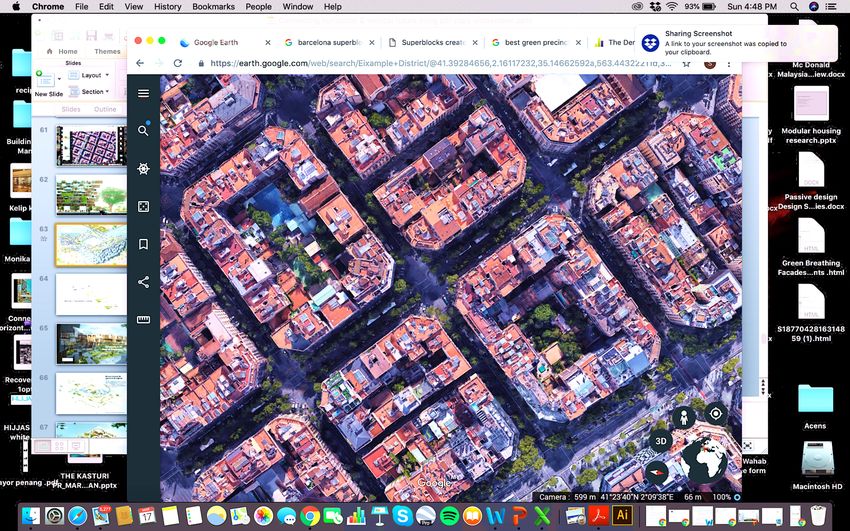Open Trash from the Dock
Image resolution: width=850 pixels, height=531 pixels.
(817, 515)
